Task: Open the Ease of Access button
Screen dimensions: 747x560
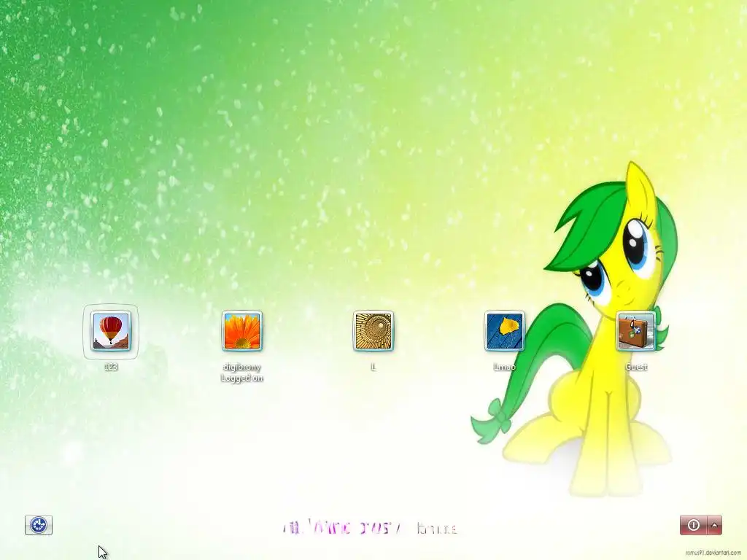Action: 39,525
